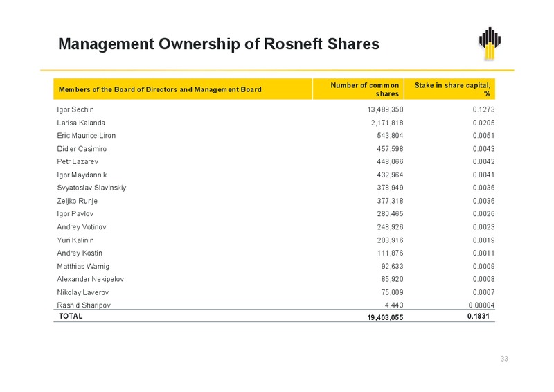This screenshot has height=392, width=554.
Task: Select stake value 0.0008
Action: tap(483, 279)
